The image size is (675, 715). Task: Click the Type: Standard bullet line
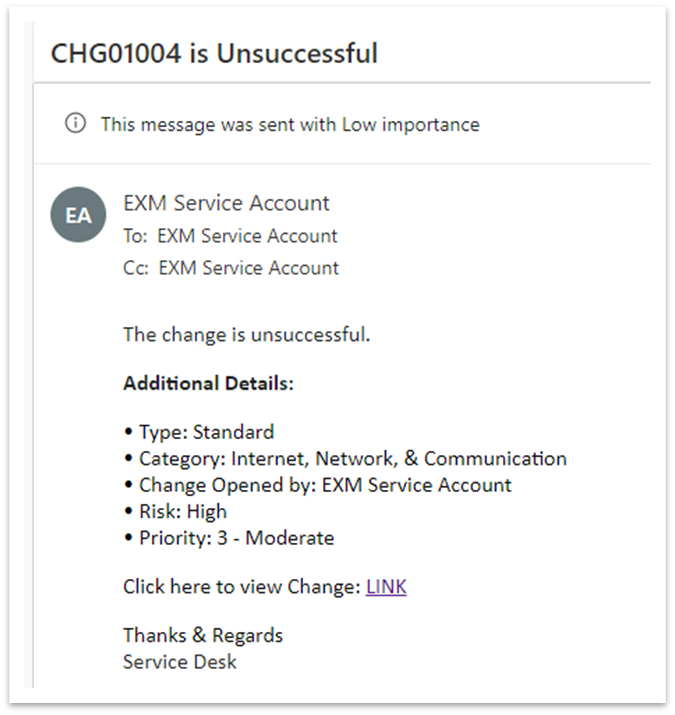[x=199, y=432]
